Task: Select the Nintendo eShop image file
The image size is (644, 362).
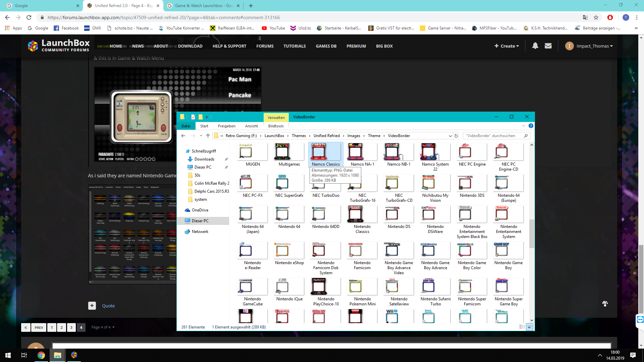Action: pyautogui.click(x=289, y=254)
